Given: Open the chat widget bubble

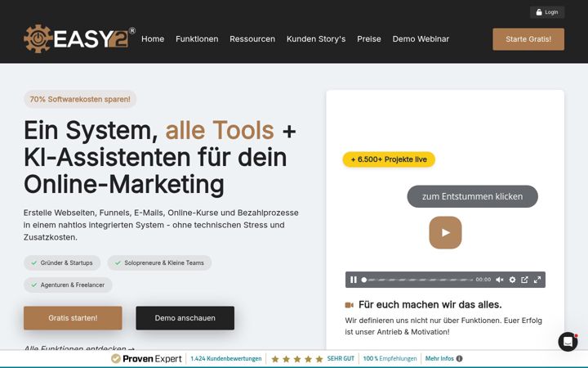Looking at the screenshot, I should tap(568, 342).
